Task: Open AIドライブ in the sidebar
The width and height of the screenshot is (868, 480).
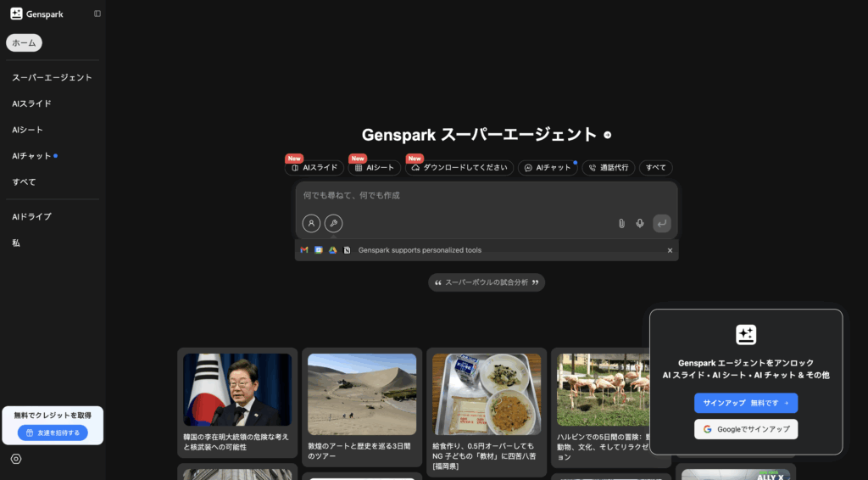Action: (x=31, y=216)
